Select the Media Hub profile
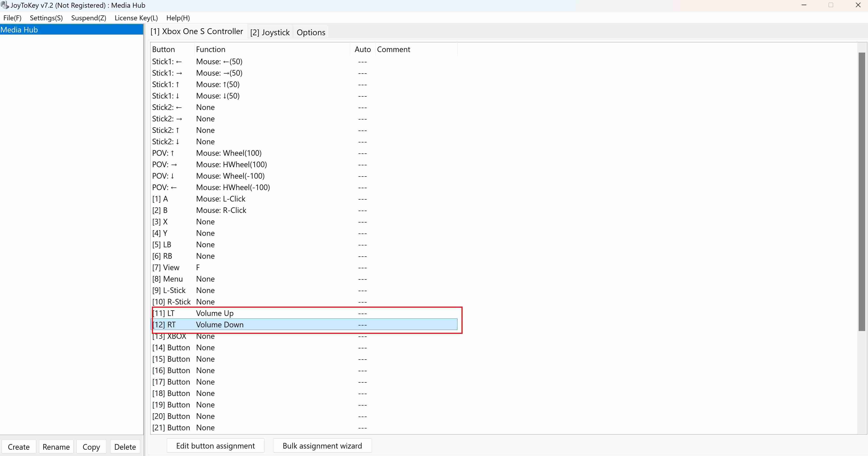Image resolution: width=868 pixels, height=456 pixels. pyautogui.click(x=71, y=30)
